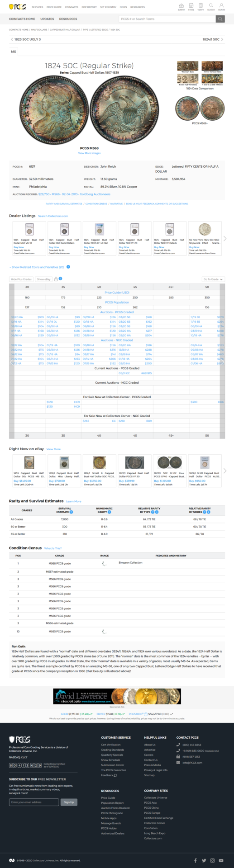This screenshot has height=868, width=234.
Task: Open the Set Registry menu item
Action: click(x=108, y=7)
